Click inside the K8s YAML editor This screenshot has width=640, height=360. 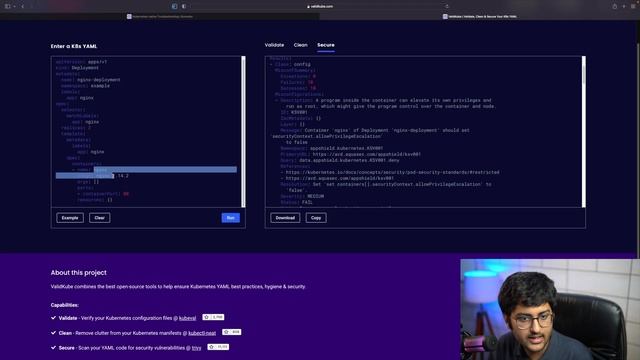tap(146, 131)
